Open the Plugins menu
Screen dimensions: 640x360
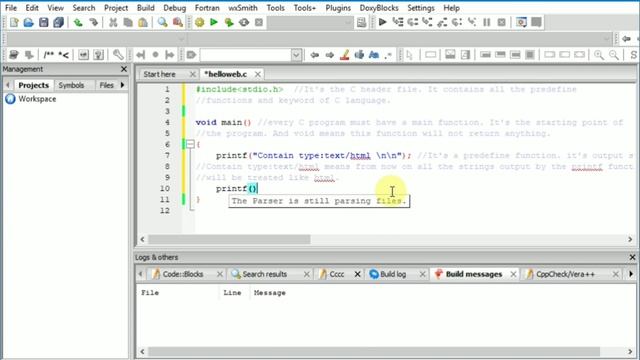[338, 8]
